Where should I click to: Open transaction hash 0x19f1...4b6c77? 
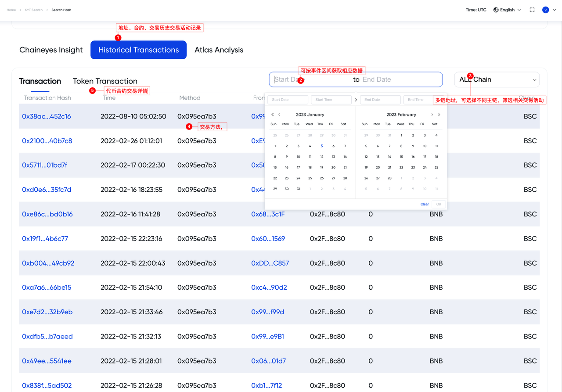coord(45,239)
